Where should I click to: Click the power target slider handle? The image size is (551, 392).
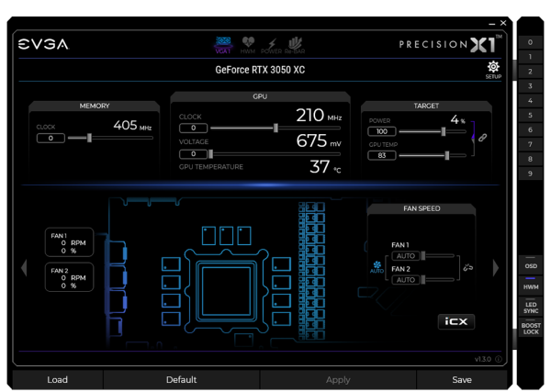tap(444, 131)
